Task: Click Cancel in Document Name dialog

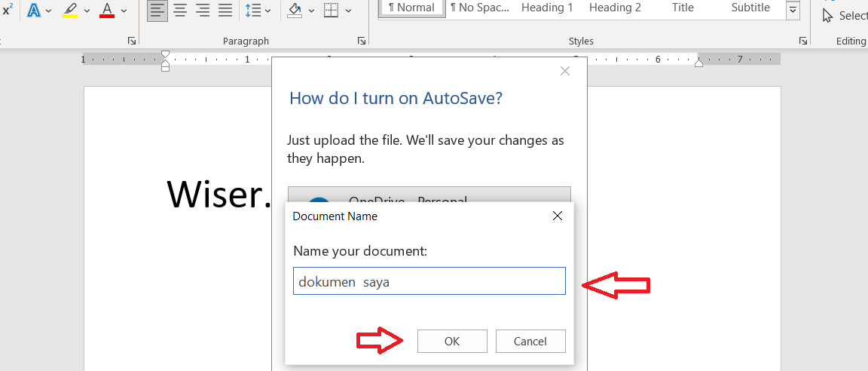Action: coord(530,341)
